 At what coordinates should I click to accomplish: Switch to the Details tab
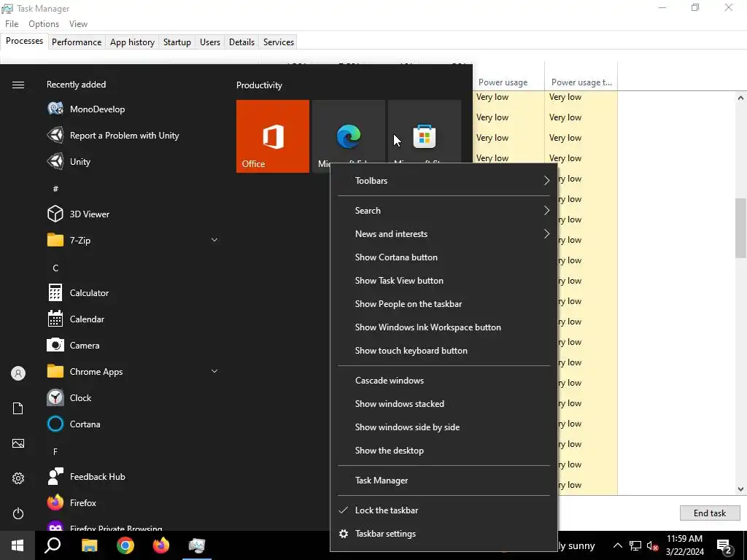click(241, 42)
